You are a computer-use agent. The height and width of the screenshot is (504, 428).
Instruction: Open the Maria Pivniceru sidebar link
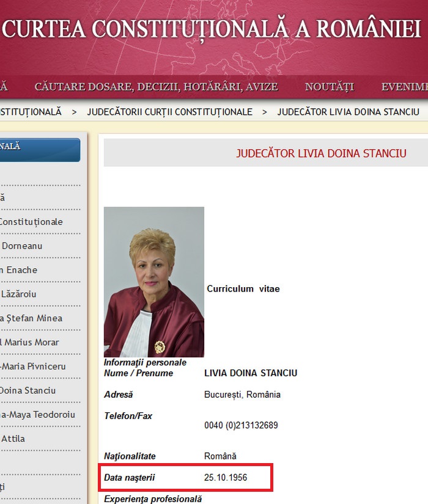tap(33, 367)
